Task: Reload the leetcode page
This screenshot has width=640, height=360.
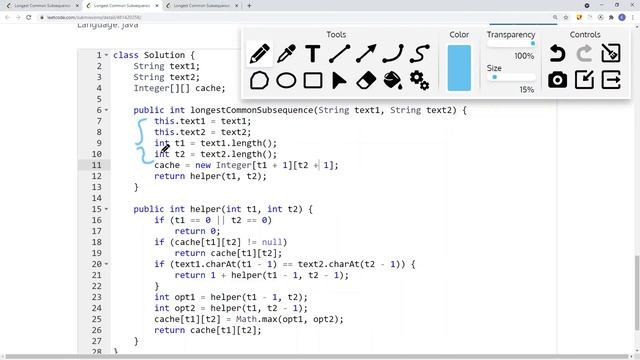Action: tap(29, 18)
